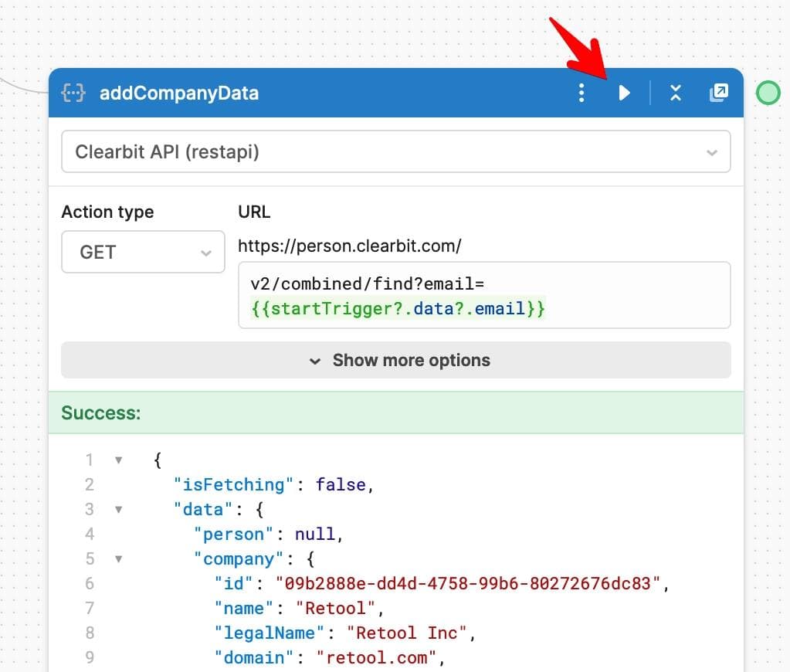The image size is (790, 672).
Task: Fold the "data" object arrow
Action: (119, 510)
